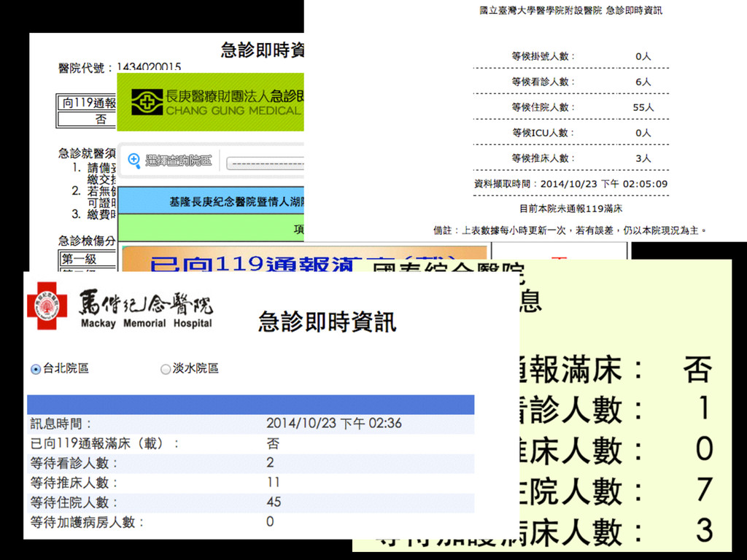Click 醫院代號 1434020015 in back window

point(120,67)
